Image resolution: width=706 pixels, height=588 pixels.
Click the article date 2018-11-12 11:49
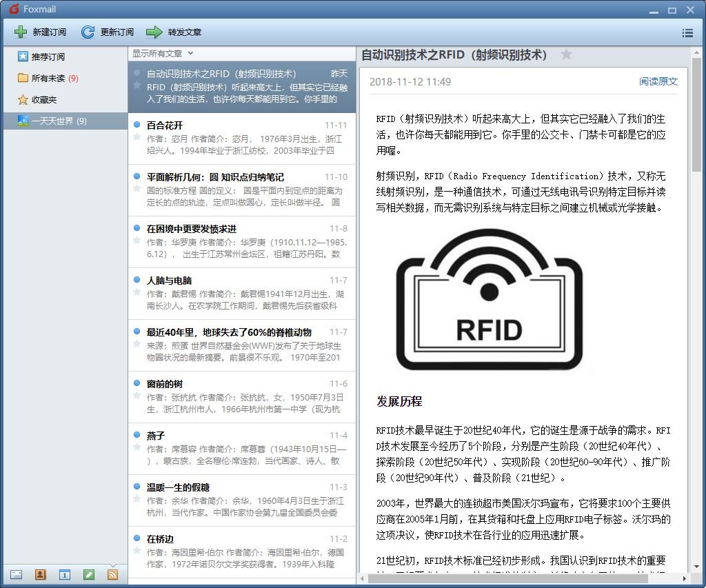point(410,82)
